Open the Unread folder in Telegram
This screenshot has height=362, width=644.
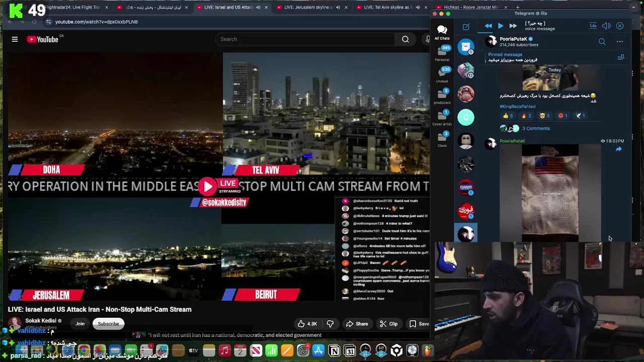pos(442,75)
